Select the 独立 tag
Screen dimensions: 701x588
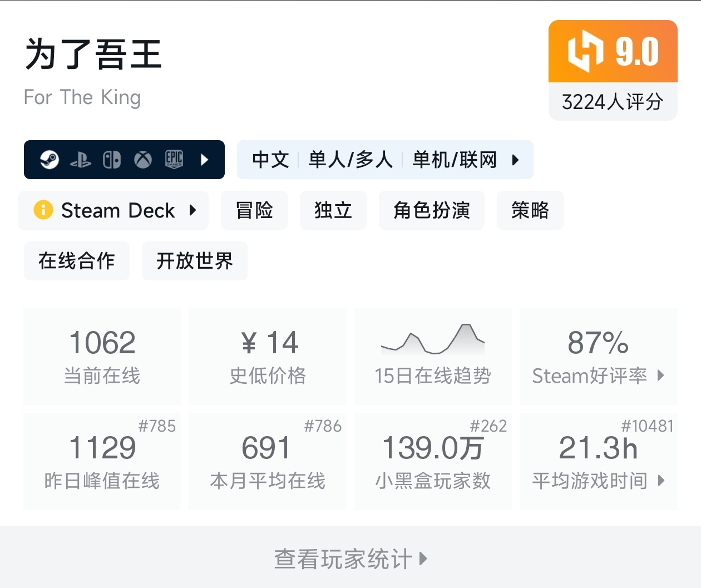coord(333,210)
